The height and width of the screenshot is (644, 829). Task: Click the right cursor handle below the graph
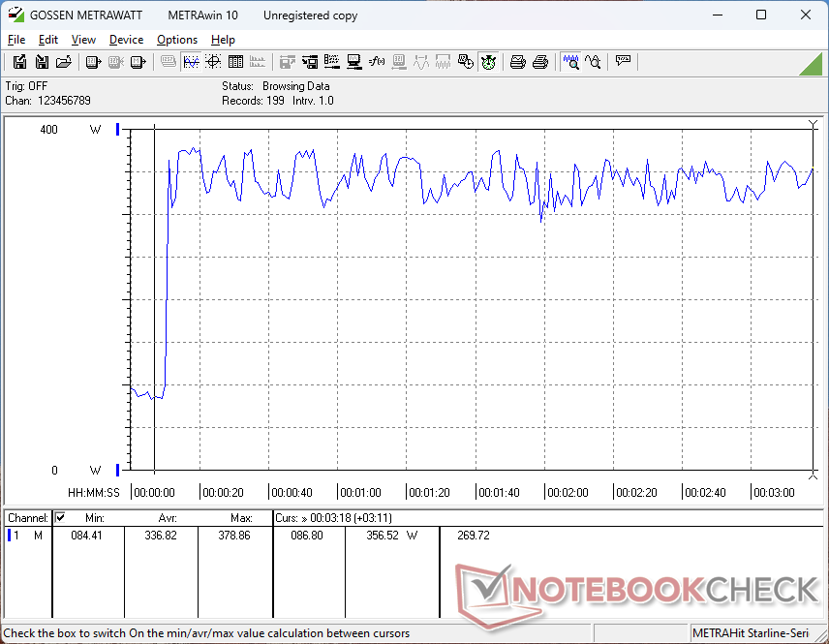[x=814, y=475]
